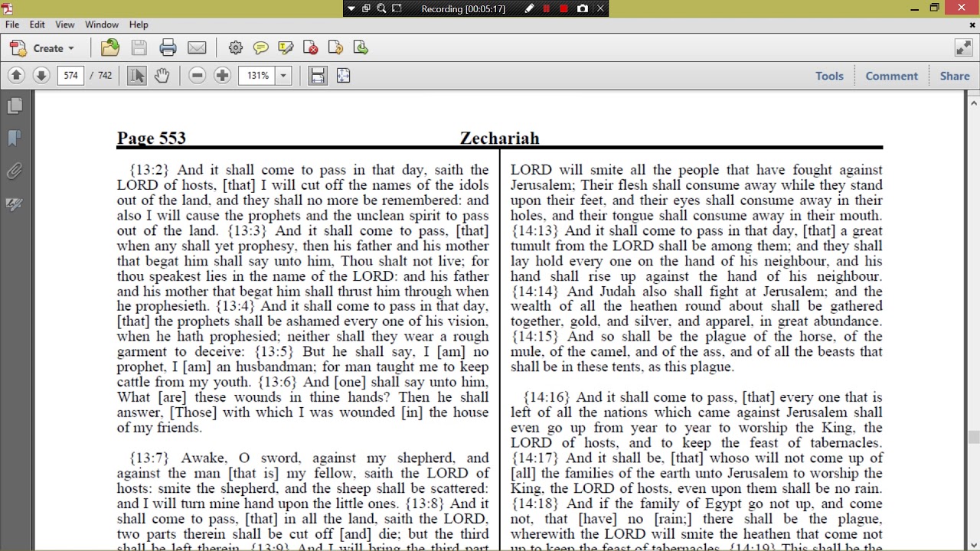This screenshot has height=551, width=980.
Task: Zoom out with the minus button
Action: click(x=198, y=76)
